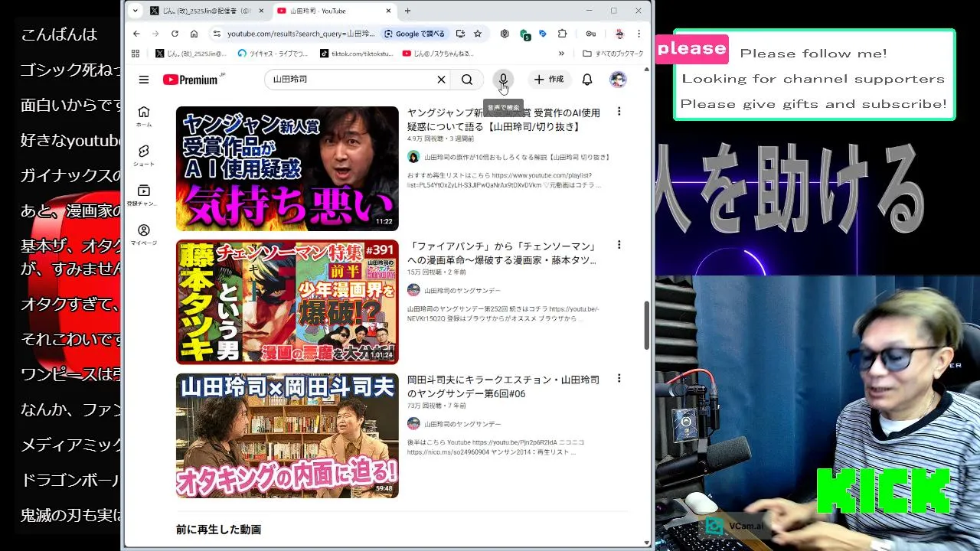Open すべてのブックマーク folder
980x551 pixels.
coord(612,54)
